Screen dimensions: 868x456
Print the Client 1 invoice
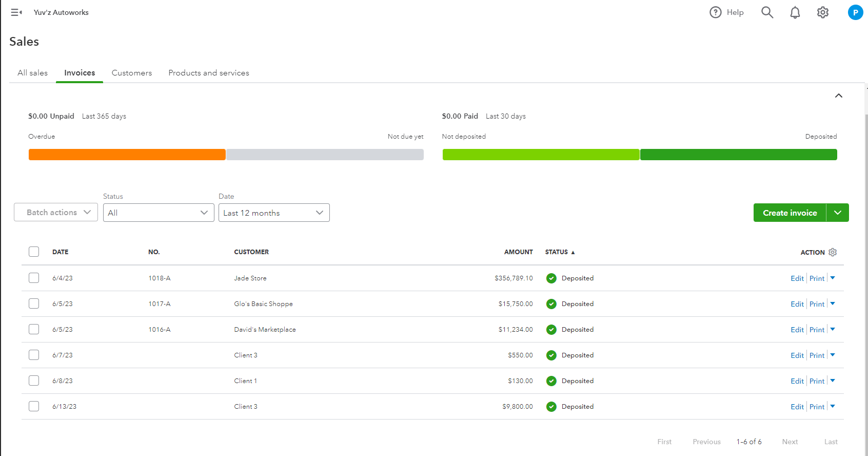pyautogui.click(x=817, y=381)
